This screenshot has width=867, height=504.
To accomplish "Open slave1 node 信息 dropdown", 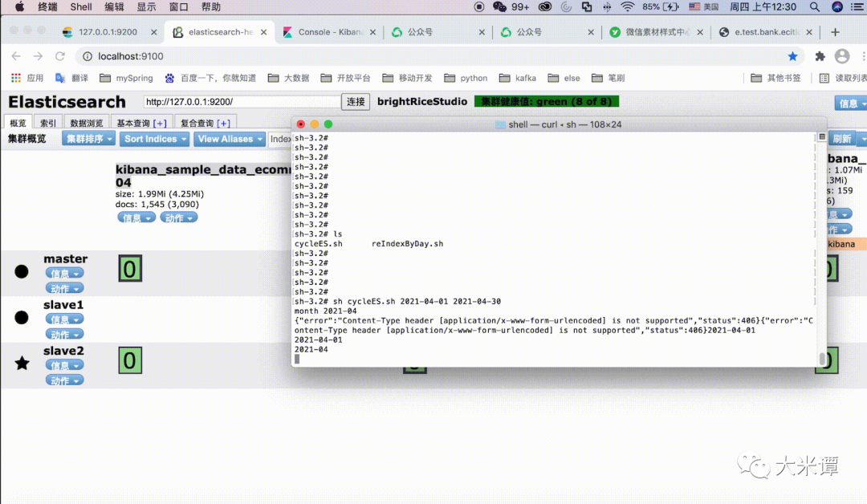I will [65, 319].
